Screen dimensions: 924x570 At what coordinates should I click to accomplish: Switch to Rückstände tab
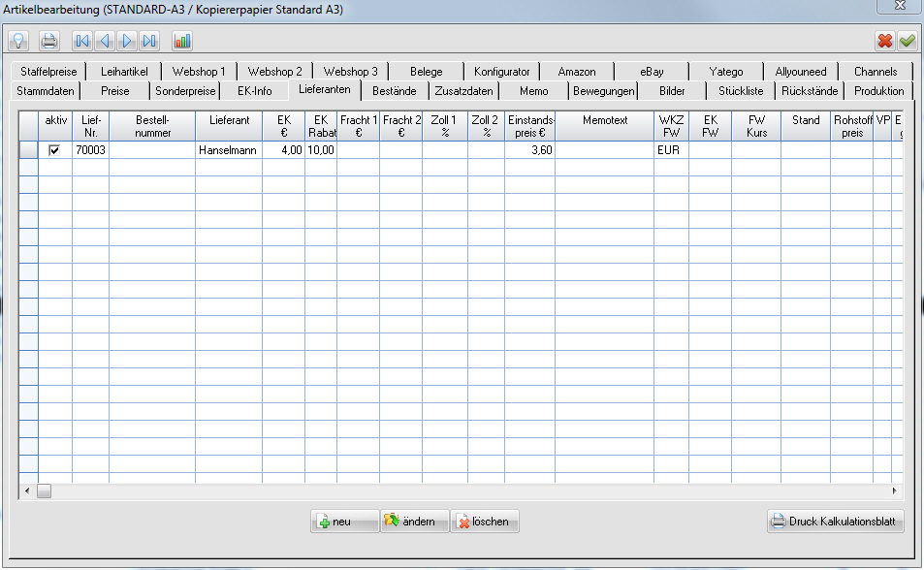pyautogui.click(x=810, y=91)
